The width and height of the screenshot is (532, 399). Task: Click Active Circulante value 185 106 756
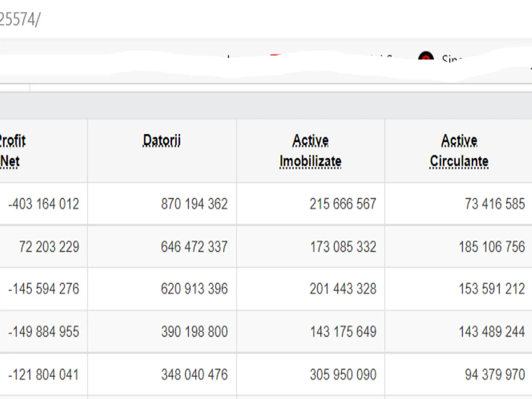492,246
